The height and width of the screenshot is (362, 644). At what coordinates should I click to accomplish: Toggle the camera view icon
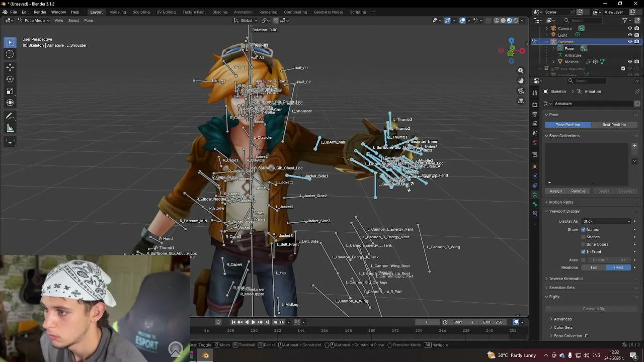[x=521, y=91]
